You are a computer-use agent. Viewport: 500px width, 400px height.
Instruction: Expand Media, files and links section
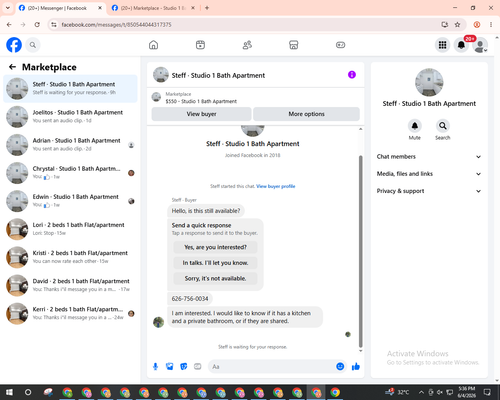[x=429, y=174]
